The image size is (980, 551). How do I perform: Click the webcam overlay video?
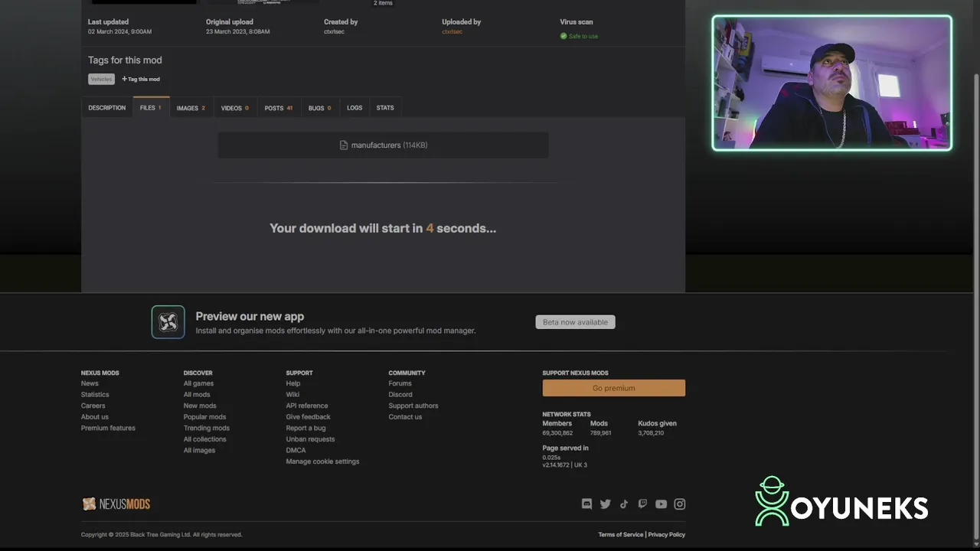832,83
